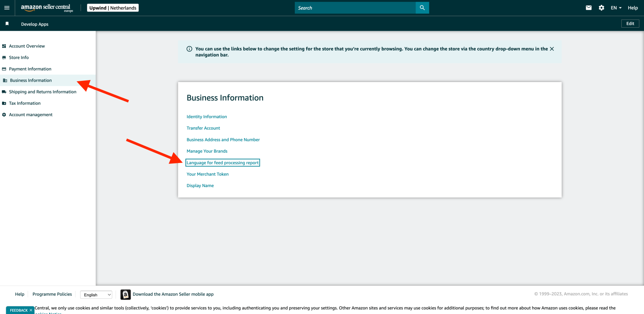Open the Upwind Netherlands store switcher
The image size is (644, 314).
[113, 8]
